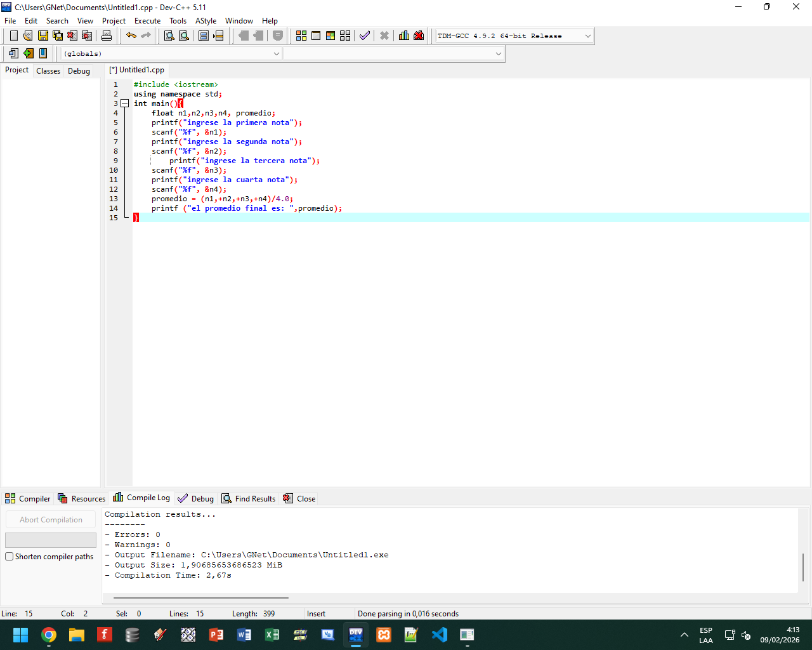Click the purple Syntax Check checkmark icon
This screenshot has height=650, width=812.
coord(364,36)
